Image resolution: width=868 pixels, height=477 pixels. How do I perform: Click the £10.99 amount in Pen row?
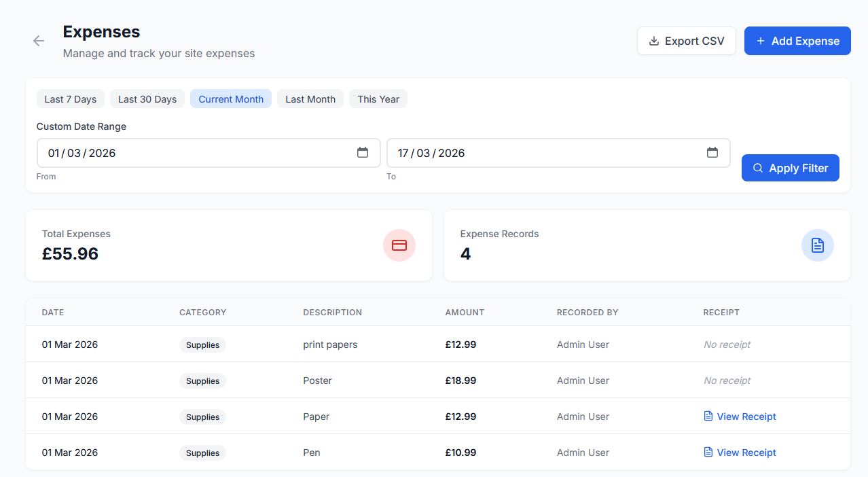pyautogui.click(x=461, y=453)
